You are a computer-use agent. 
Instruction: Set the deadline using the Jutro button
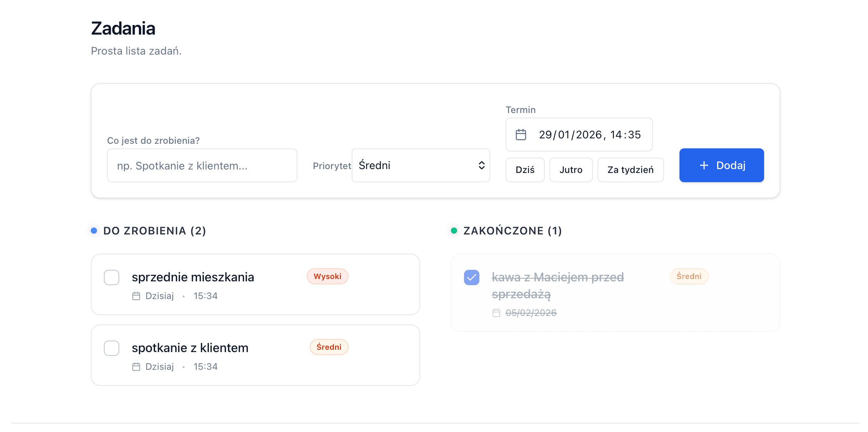[x=571, y=169]
